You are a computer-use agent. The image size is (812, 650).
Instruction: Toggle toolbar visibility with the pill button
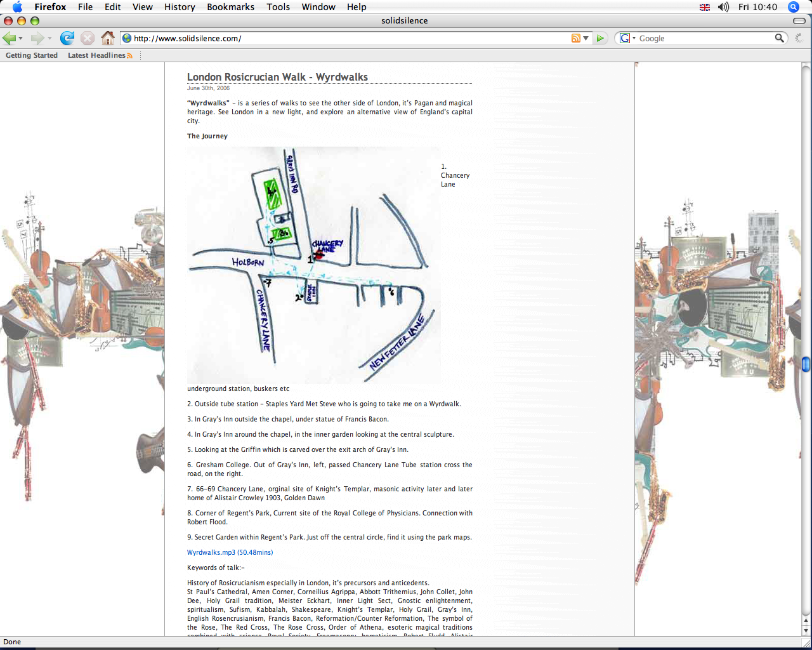pos(799,21)
